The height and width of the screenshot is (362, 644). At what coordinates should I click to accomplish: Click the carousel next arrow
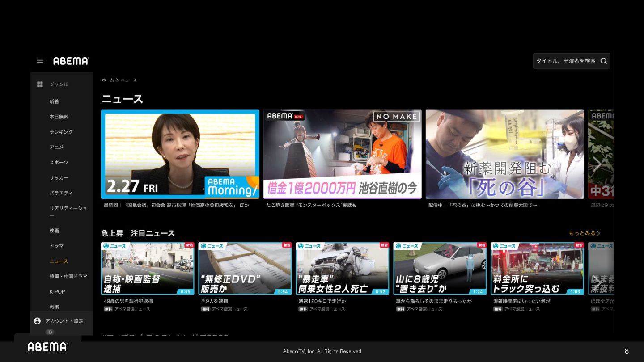[597, 164]
